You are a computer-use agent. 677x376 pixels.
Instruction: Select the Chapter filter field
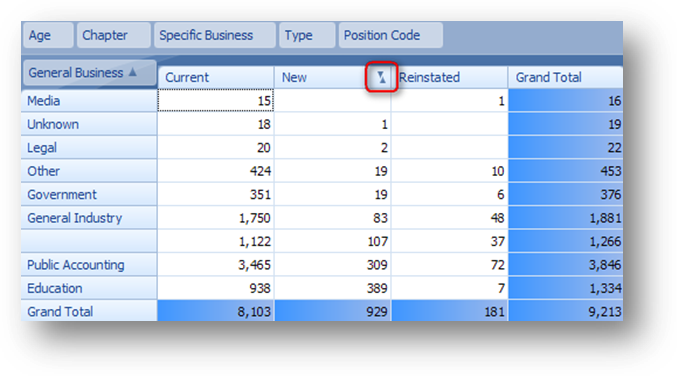click(114, 35)
